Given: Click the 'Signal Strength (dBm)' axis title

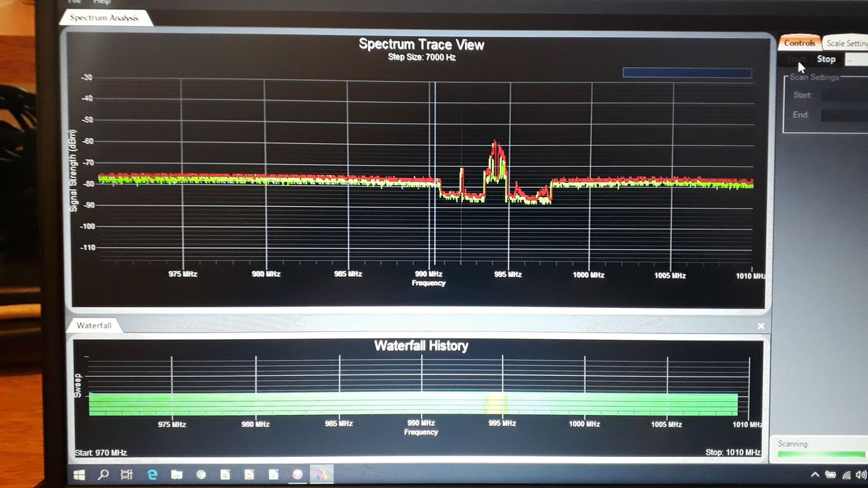Looking at the screenshot, I should [x=74, y=171].
